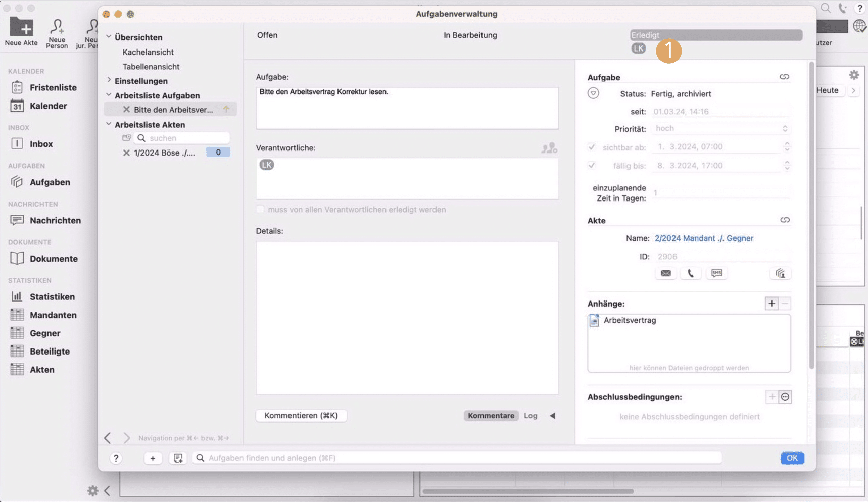This screenshot has height=502, width=868.
Task: Switch to the Kommentare tab
Action: tap(491, 416)
